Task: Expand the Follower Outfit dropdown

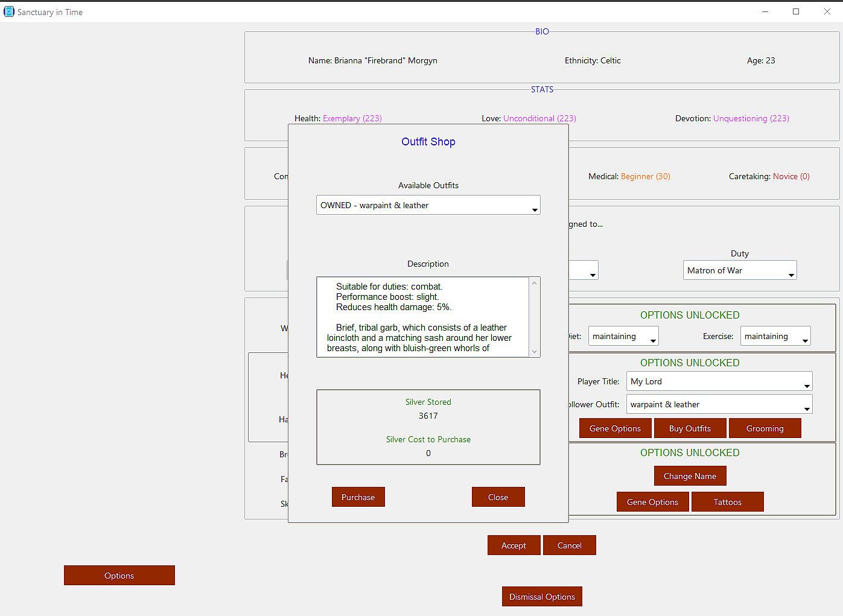Action: coord(719,405)
